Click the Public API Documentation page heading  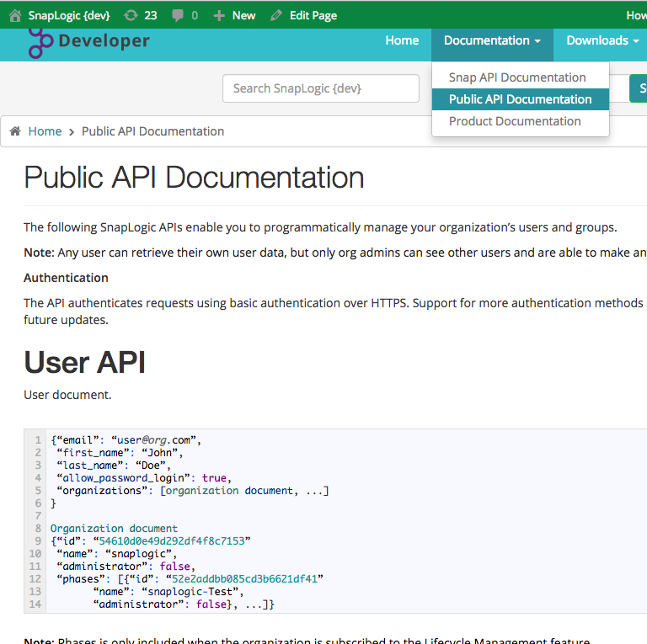pyautogui.click(x=194, y=178)
